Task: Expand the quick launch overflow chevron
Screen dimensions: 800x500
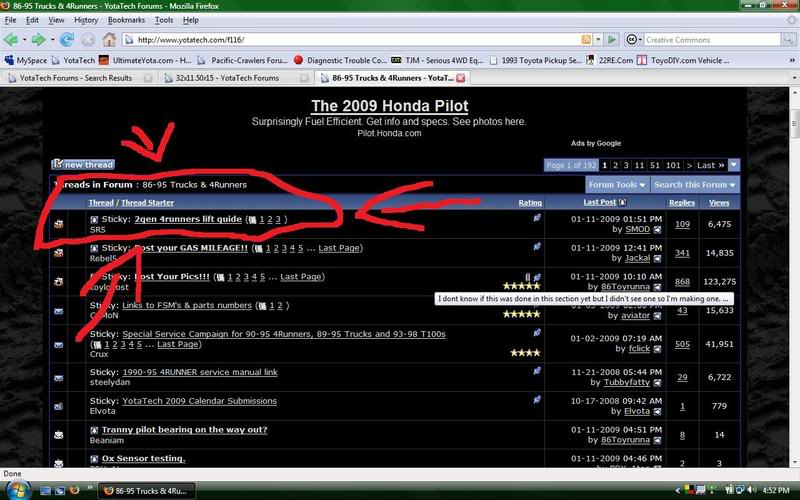Action: pyautogui.click(x=89, y=488)
